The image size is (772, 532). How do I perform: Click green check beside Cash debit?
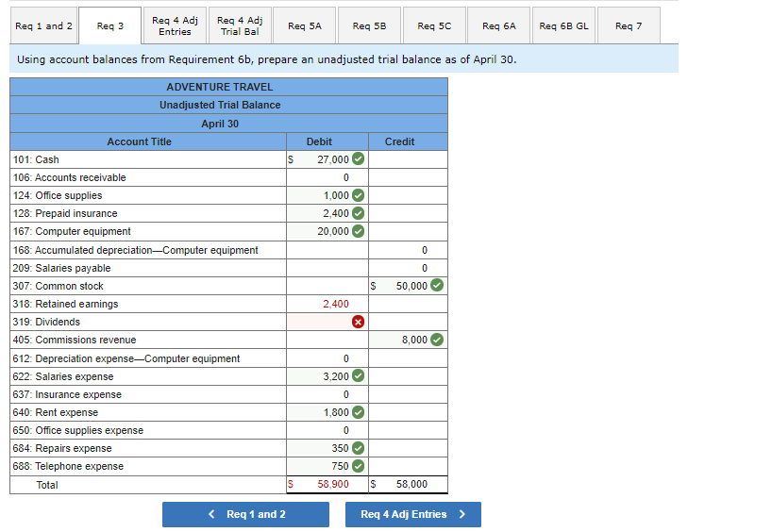pos(359,159)
